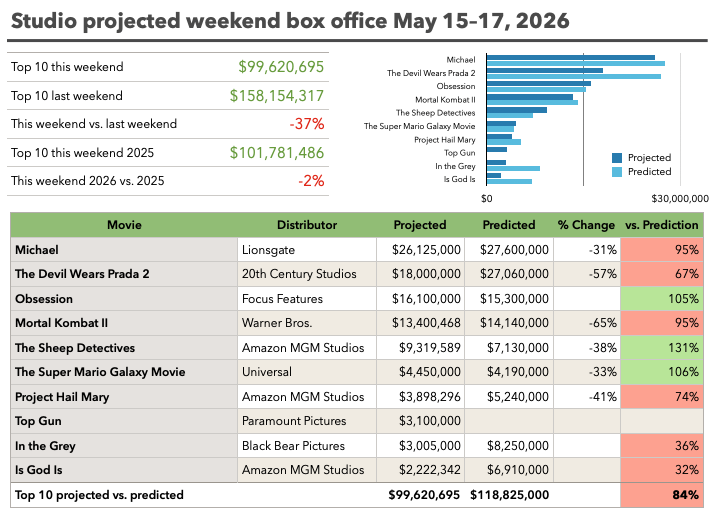Image resolution: width=720 pixels, height=520 pixels.
Task: Click the 131% vs. prediction cell
Action: click(662, 348)
